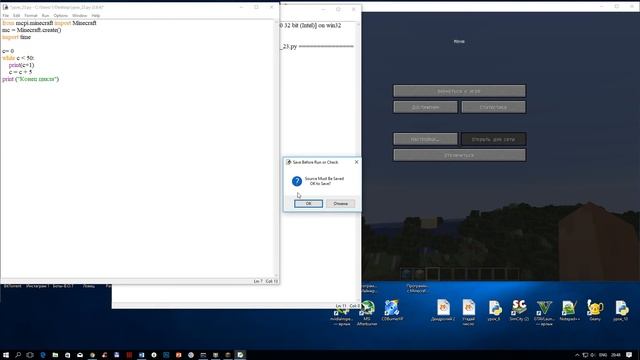Click the IDLE editor title bar icon
Viewport: 640px width, 360px height.
pos(5,7)
